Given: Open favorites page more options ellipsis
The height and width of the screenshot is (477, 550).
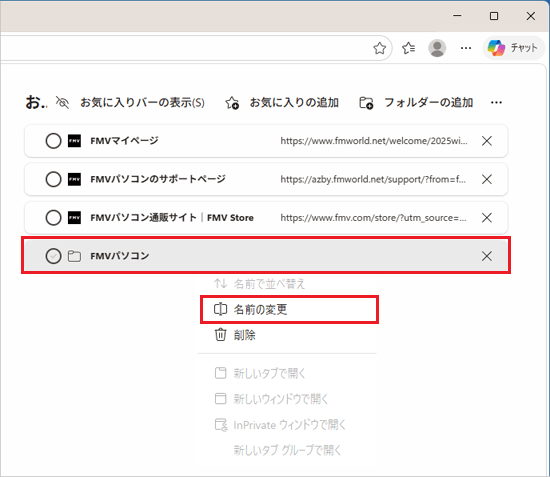Looking at the screenshot, I should tap(496, 102).
